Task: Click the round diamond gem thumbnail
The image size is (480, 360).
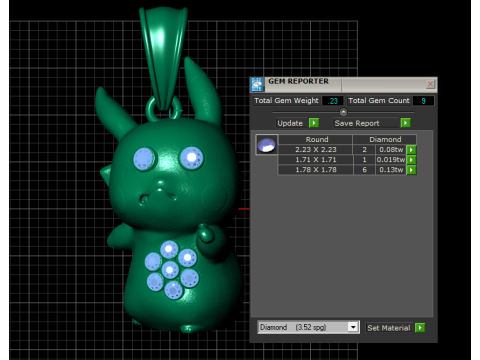Action: point(267,145)
